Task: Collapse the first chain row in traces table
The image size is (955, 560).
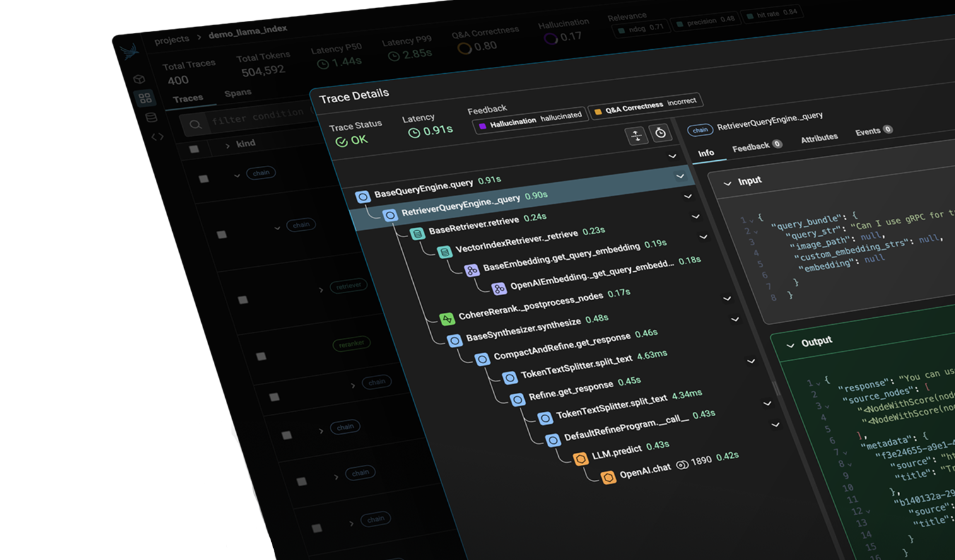Action: click(237, 176)
